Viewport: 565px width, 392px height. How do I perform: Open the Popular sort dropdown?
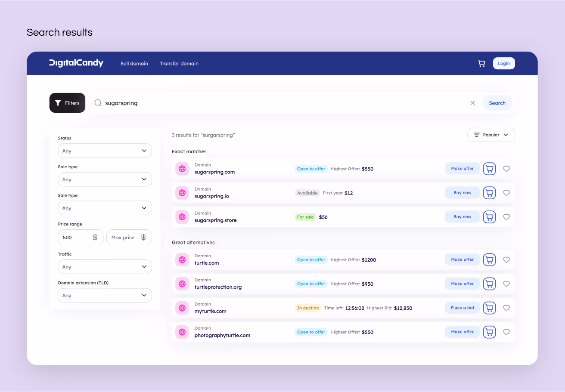(491, 135)
